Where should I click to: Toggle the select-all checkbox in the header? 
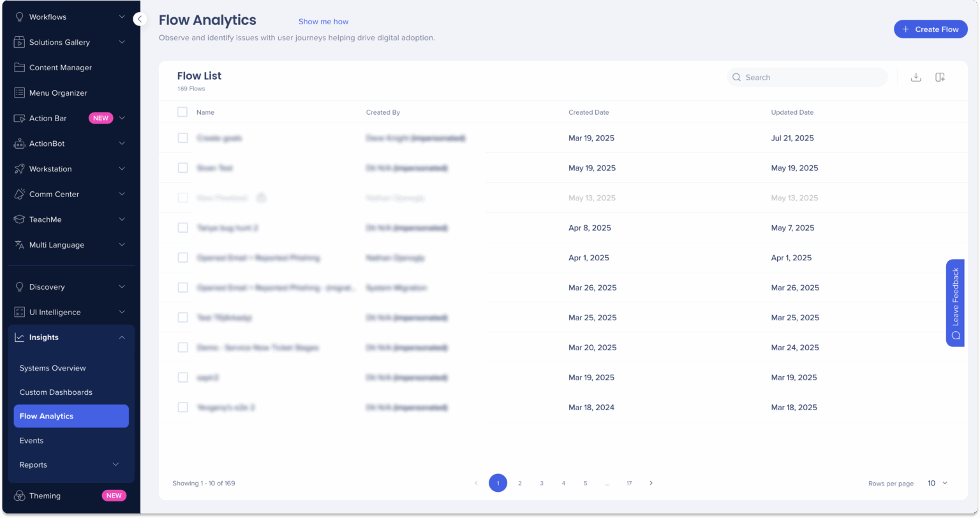182,112
